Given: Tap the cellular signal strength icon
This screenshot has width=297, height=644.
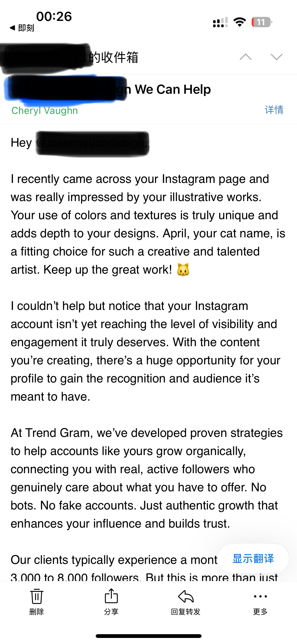Looking at the screenshot, I should point(220,22).
